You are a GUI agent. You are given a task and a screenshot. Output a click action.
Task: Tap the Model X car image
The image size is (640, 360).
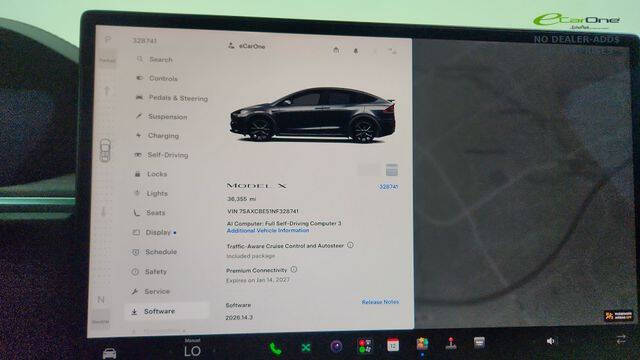click(x=313, y=115)
